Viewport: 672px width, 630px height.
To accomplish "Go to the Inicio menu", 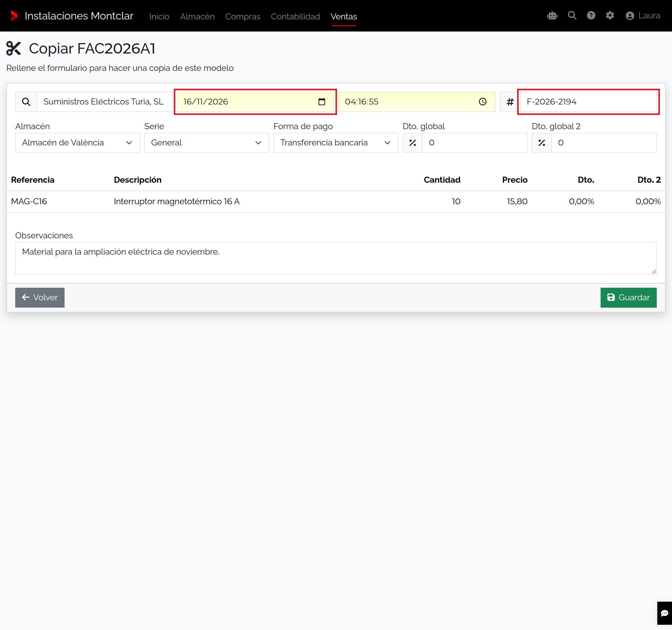I will [159, 16].
